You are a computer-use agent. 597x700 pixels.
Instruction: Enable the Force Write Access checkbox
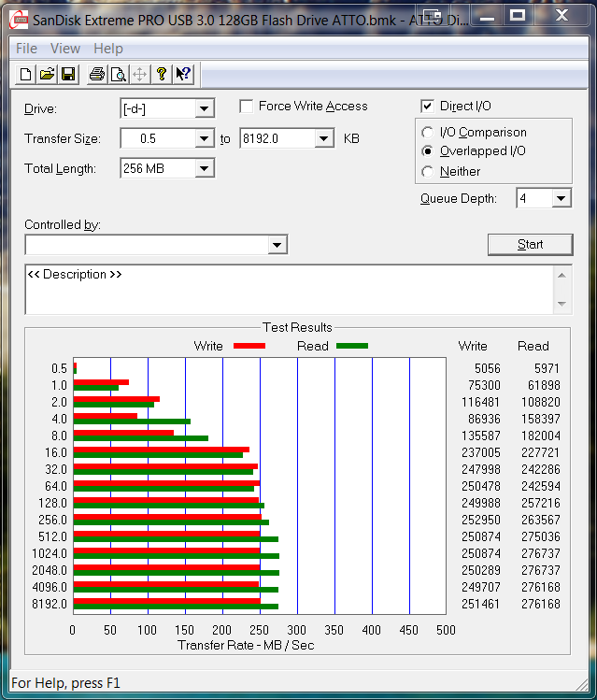pyautogui.click(x=247, y=107)
